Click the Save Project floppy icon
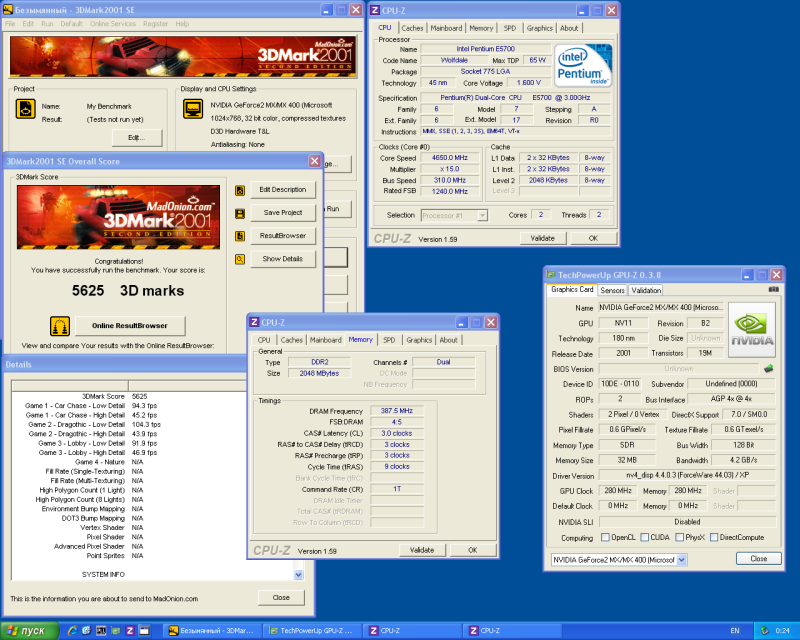The width and height of the screenshot is (800, 640). (x=240, y=213)
